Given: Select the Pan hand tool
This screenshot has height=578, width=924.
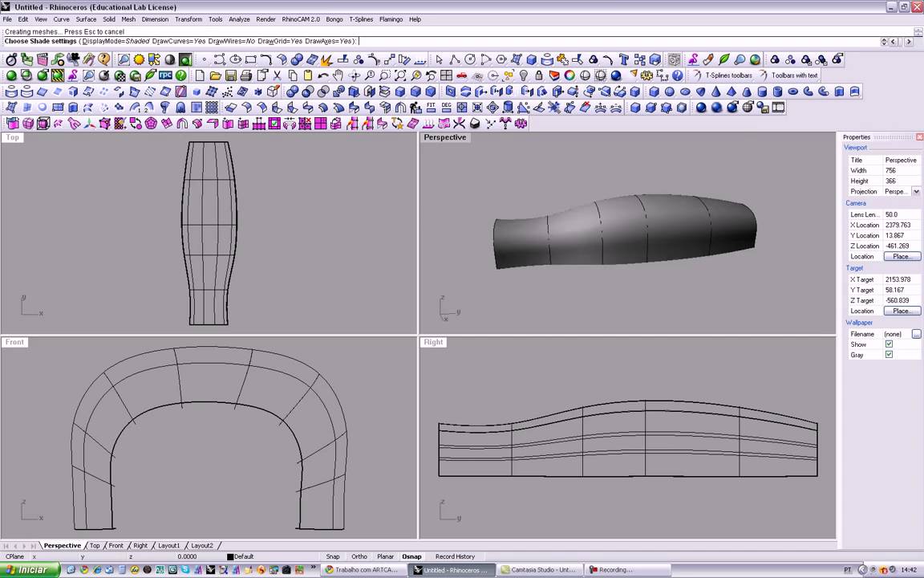Looking at the screenshot, I should [x=338, y=75].
